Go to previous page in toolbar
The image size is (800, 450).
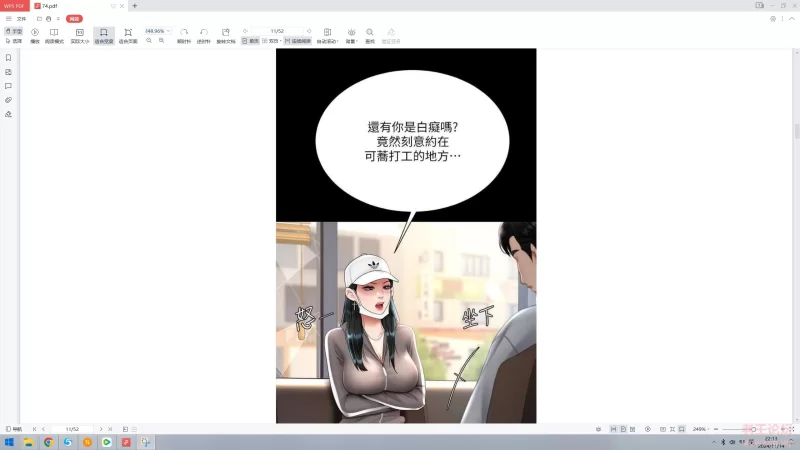click(245, 31)
